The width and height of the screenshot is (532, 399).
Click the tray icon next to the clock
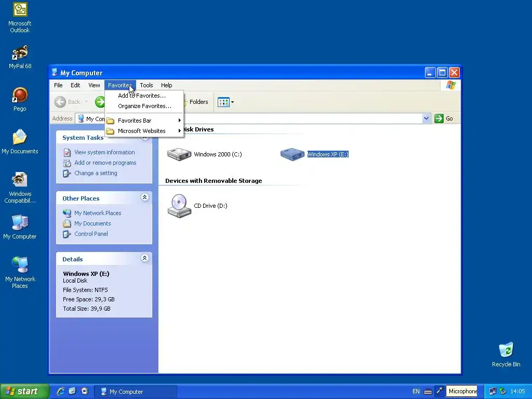tap(503, 392)
